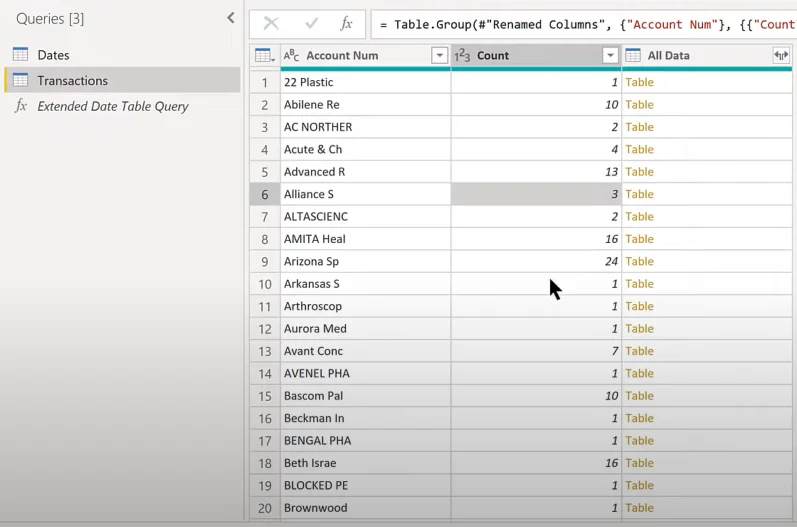The height and width of the screenshot is (527, 797).
Task: Click cell 'AMITA Heal'
Action: (x=365, y=239)
